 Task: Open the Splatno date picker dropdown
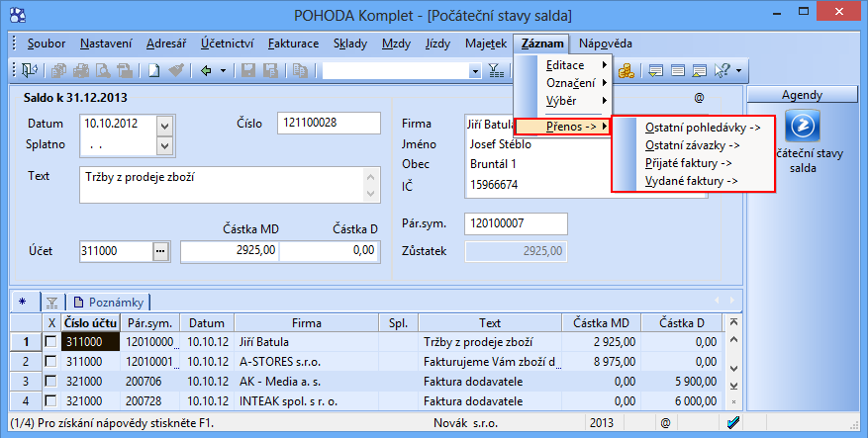tap(165, 146)
